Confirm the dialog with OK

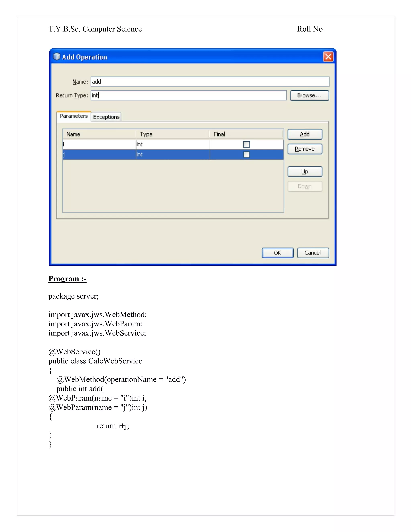[x=277, y=253]
